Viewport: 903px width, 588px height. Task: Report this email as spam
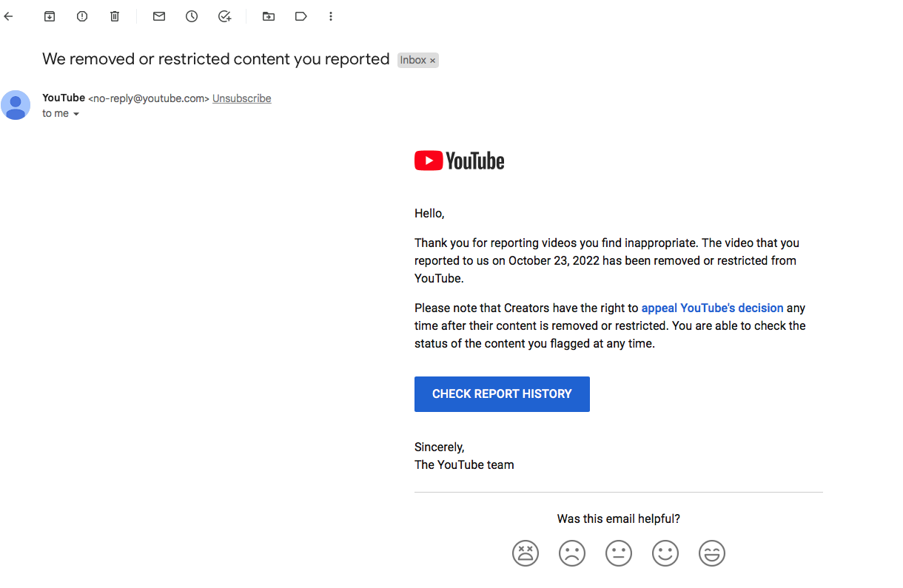tap(82, 16)
